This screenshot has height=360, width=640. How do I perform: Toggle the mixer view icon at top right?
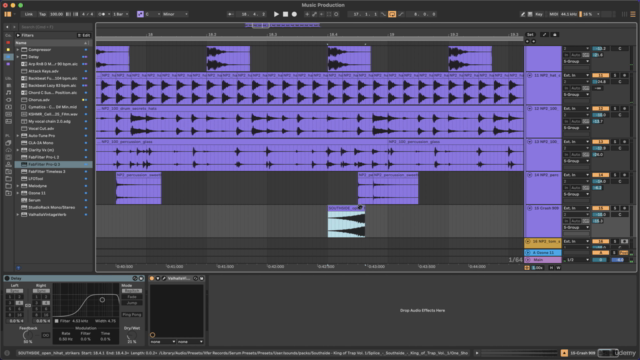pyautogui.click(x=633, y=14)
